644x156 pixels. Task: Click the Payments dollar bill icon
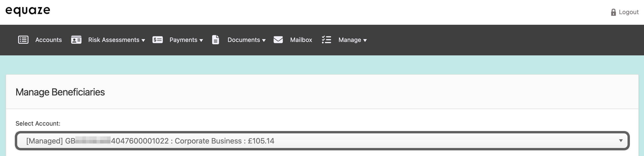(157, 40)
